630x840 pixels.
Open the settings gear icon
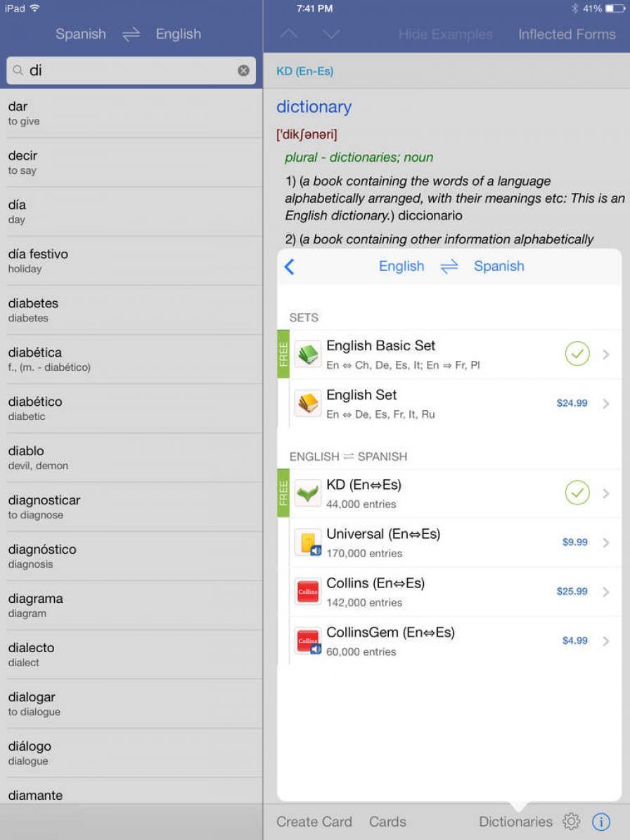[x=572, y=821]
